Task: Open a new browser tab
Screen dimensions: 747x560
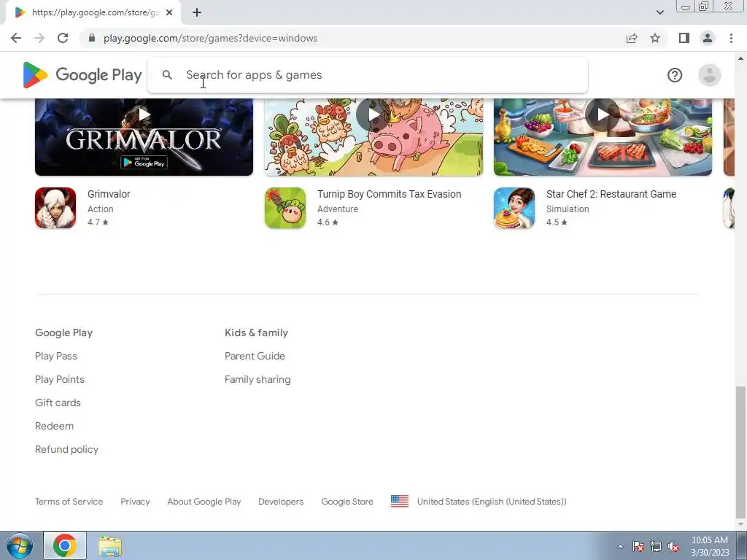Action: (x=197, y=12)
